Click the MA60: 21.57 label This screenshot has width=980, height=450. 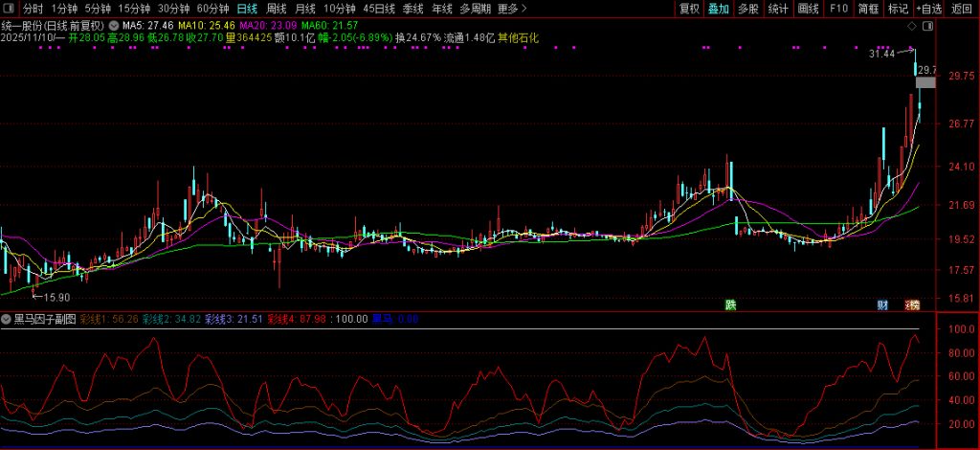pos(329,26)
